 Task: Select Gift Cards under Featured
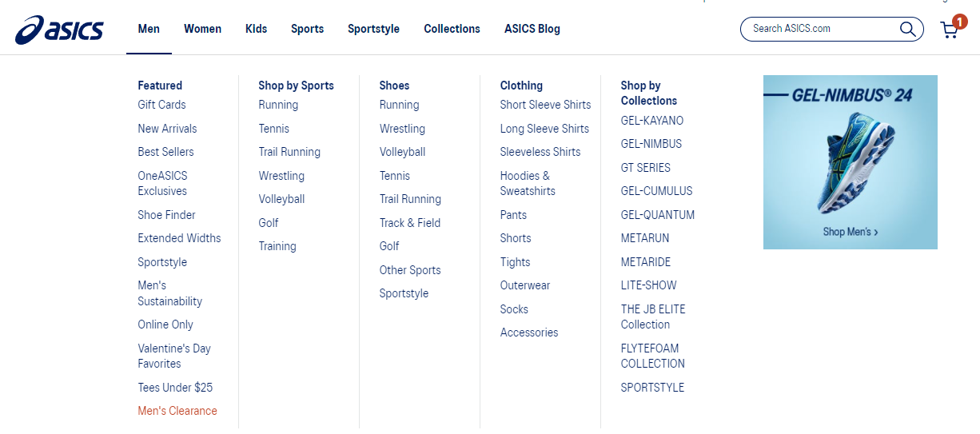tap(161, 105)
